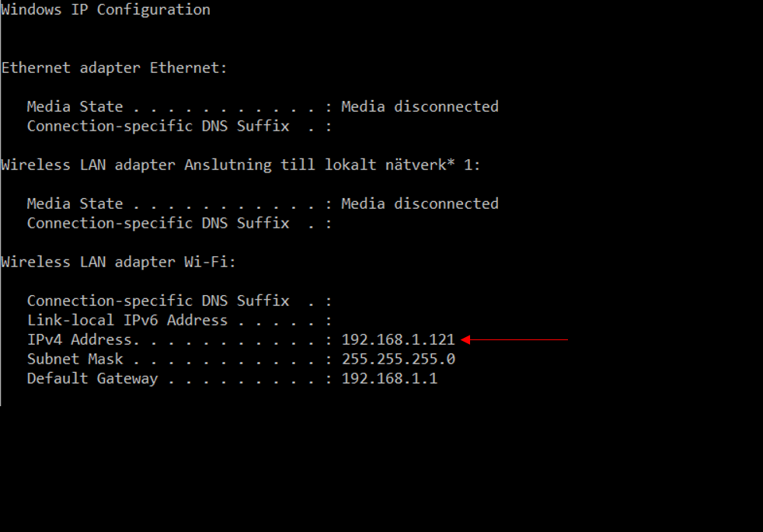Click the Wireless LAN adapter Wi-Fi heading
763x532 pixels.
(118, 262)
